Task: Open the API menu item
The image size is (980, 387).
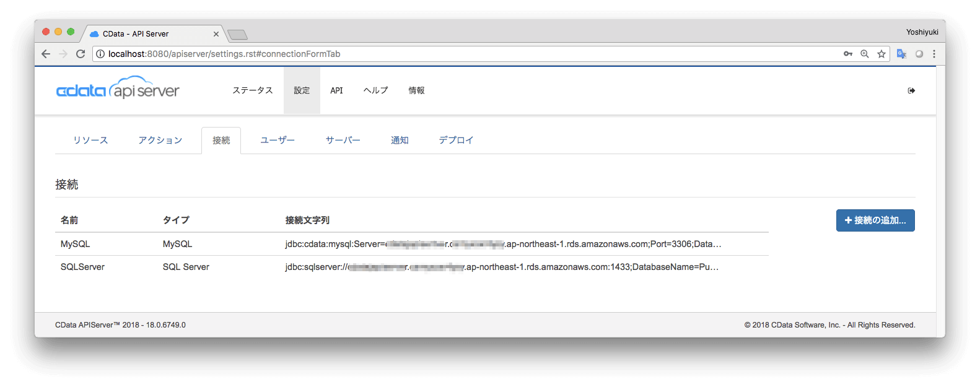Action: tap(336, 90)
